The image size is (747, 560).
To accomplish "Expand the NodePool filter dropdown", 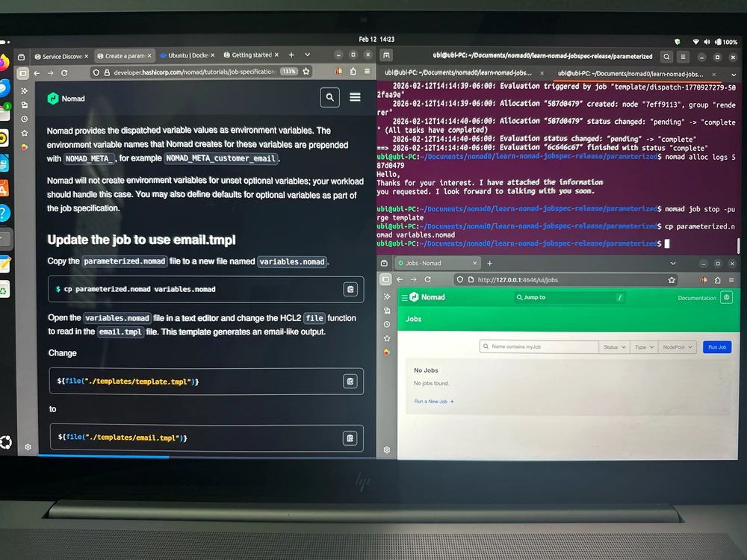I will (x=678, y=347).
